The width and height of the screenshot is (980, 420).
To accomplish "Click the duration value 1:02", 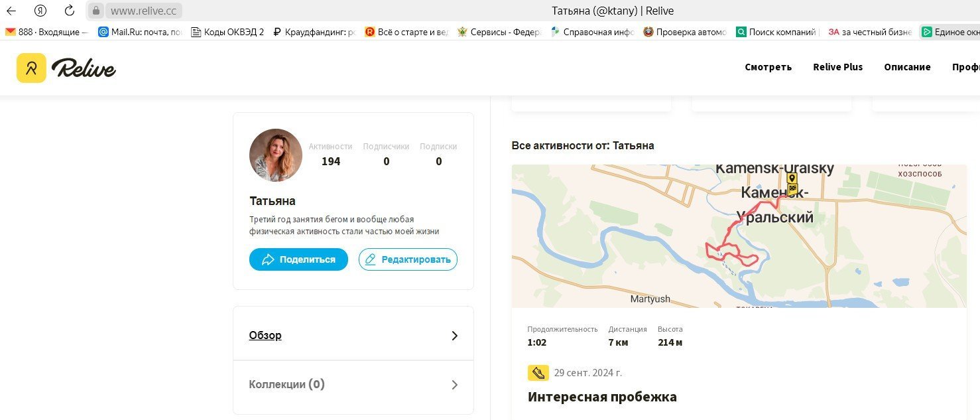I will tap(537, 342).
